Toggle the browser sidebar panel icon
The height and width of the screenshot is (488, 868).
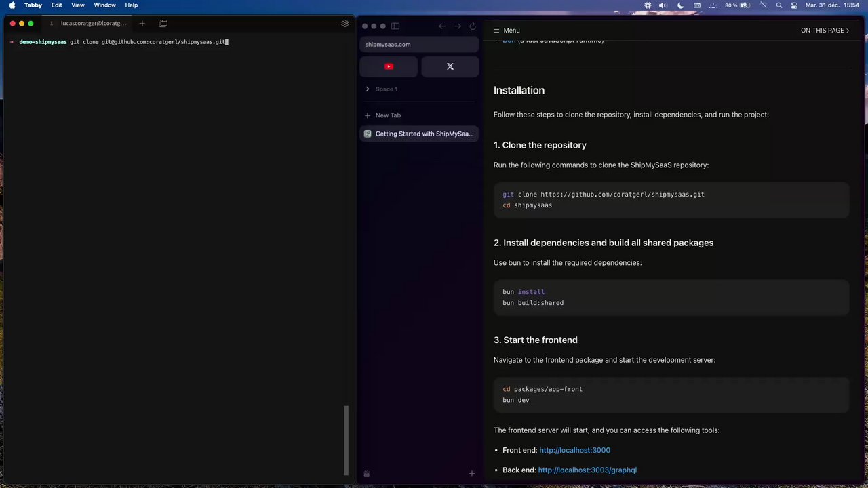pyautogui.click(x=395, y=26)
